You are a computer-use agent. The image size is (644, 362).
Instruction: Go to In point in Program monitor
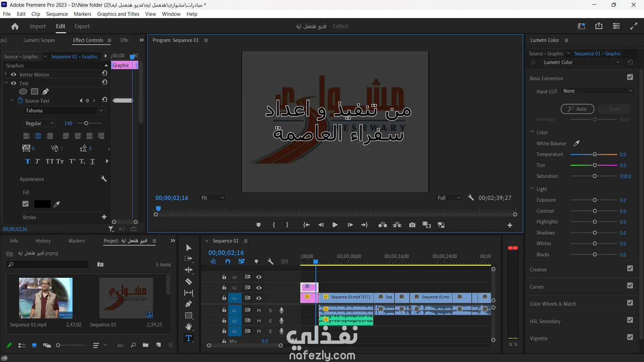[x=306, y=225]
